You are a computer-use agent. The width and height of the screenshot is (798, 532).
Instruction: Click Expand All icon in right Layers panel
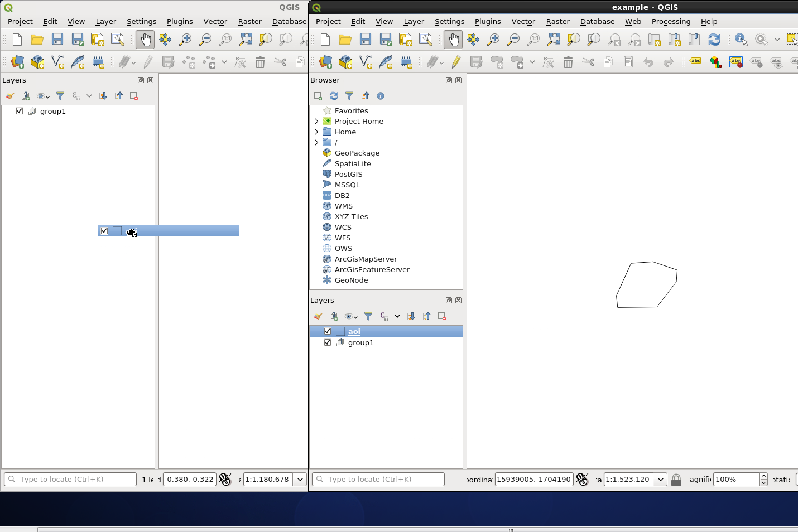click(x=411, y=316)
